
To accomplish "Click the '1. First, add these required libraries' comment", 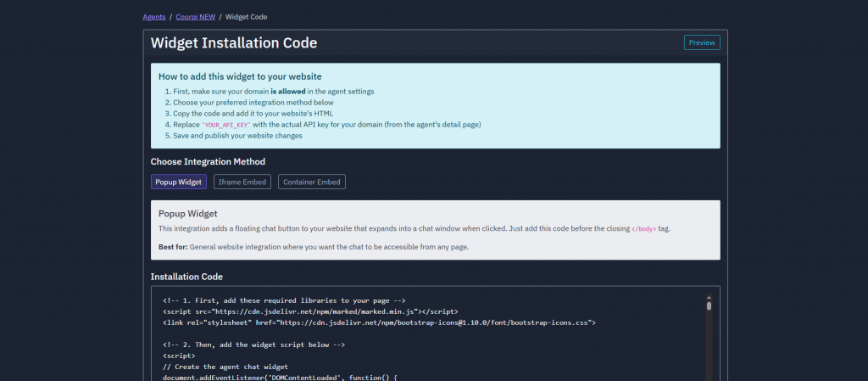I will pos(285,300).
